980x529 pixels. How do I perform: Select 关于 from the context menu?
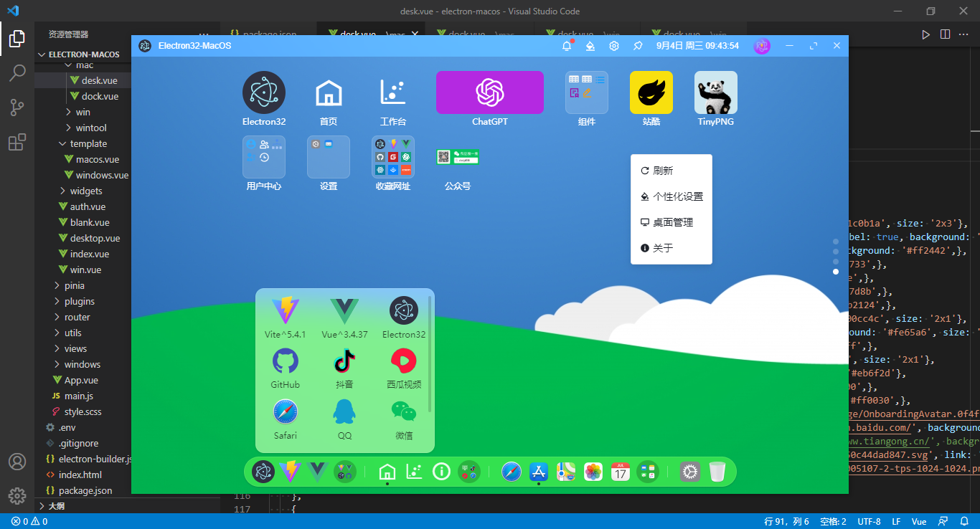672,248
